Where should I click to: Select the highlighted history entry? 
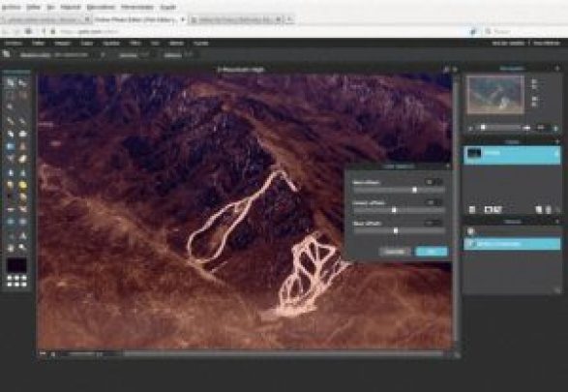512,244
